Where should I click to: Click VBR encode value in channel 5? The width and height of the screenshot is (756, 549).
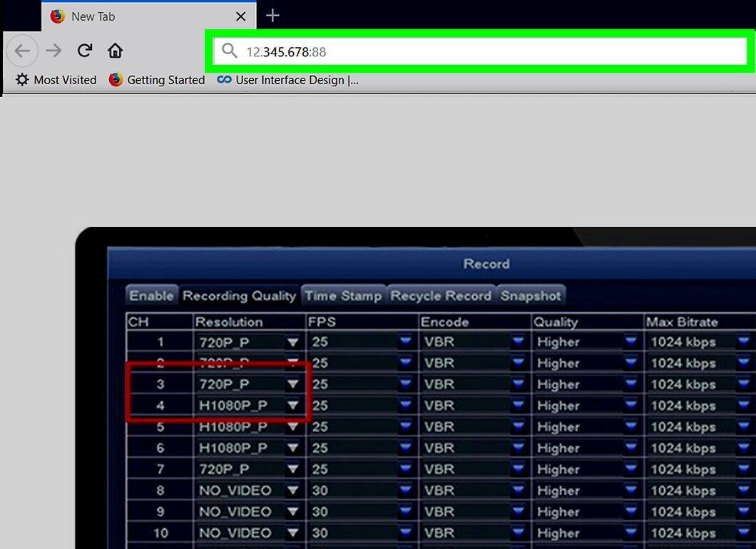click(439, 426)
